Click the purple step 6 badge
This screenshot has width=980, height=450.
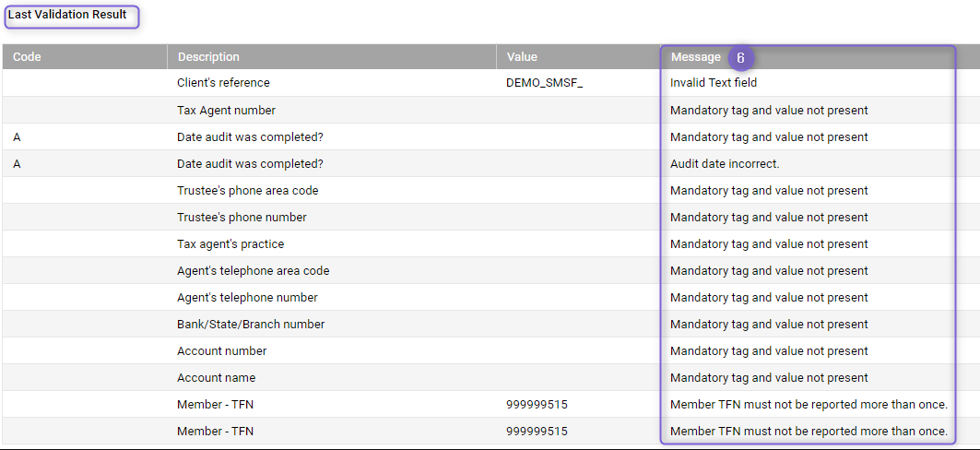point(740,57)
